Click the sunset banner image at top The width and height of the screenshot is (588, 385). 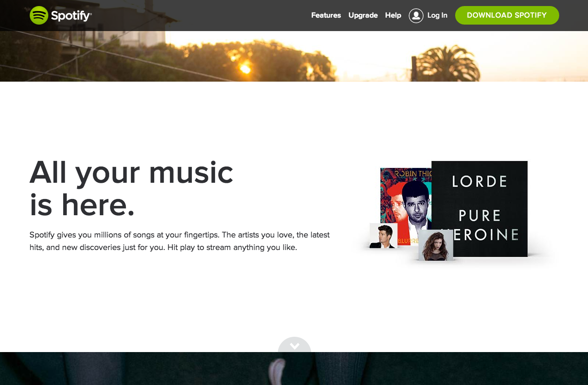[294, 56]
